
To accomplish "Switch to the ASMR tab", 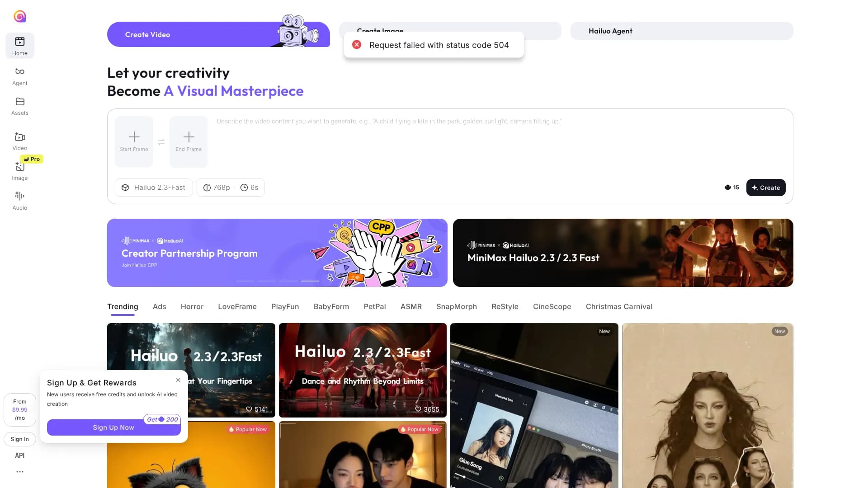I will pos(411,307).
